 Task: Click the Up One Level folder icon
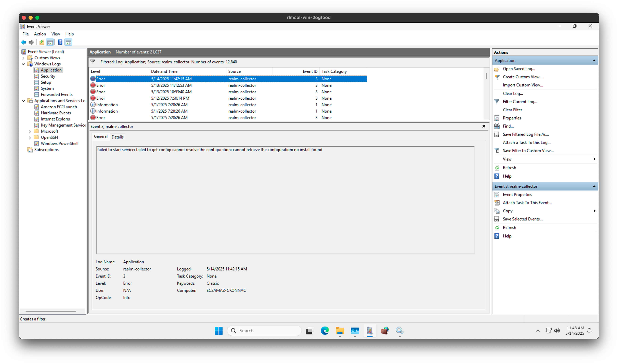click(42, 42)
